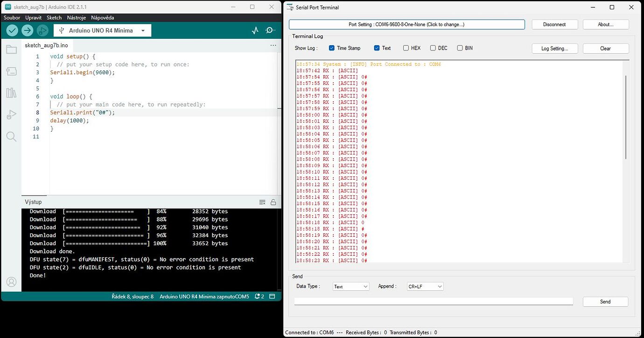The image size is (644, 338).
Task: Open the Serial Monitor magnifier icon
Action: (270, 30)
